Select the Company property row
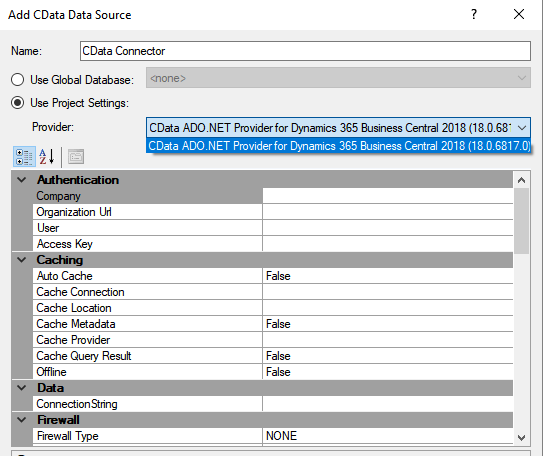 (148, 196)
